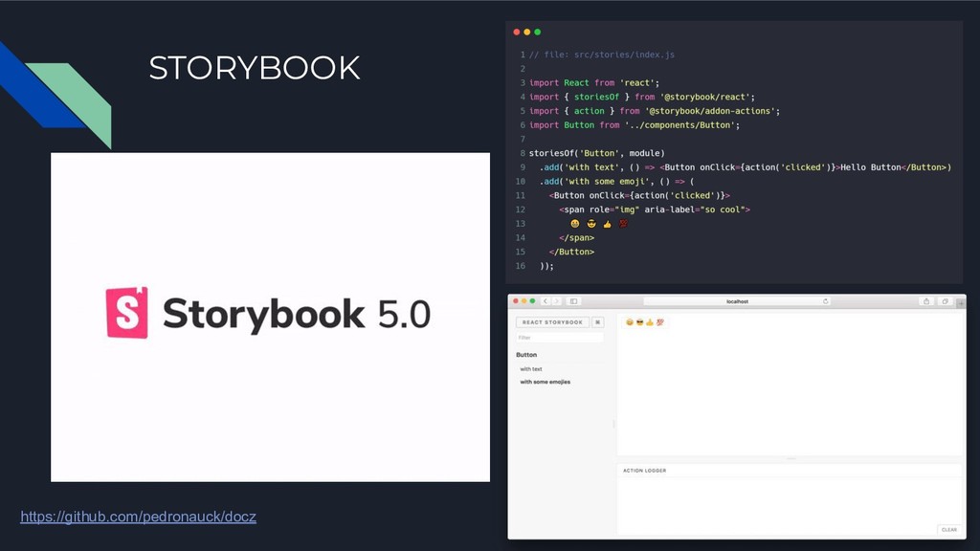Select the 'with some emojies' story

coord(545,382)
